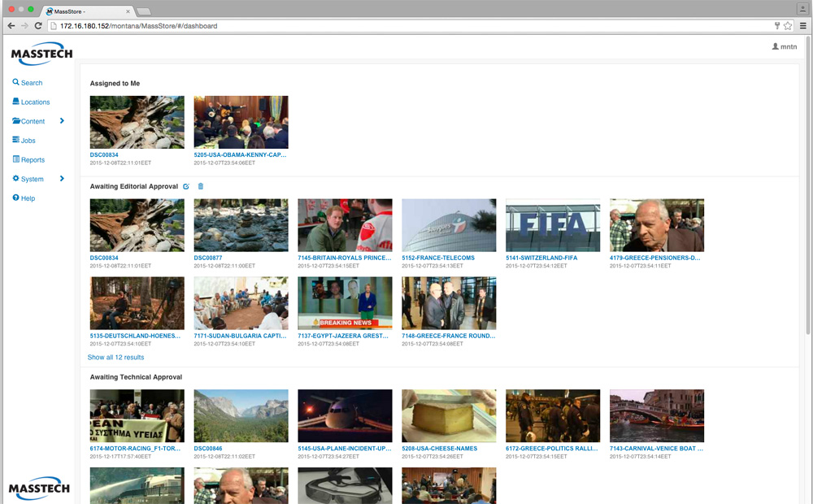
Task: Select the MassStore browser tab
Action: (x=87, y=11)
